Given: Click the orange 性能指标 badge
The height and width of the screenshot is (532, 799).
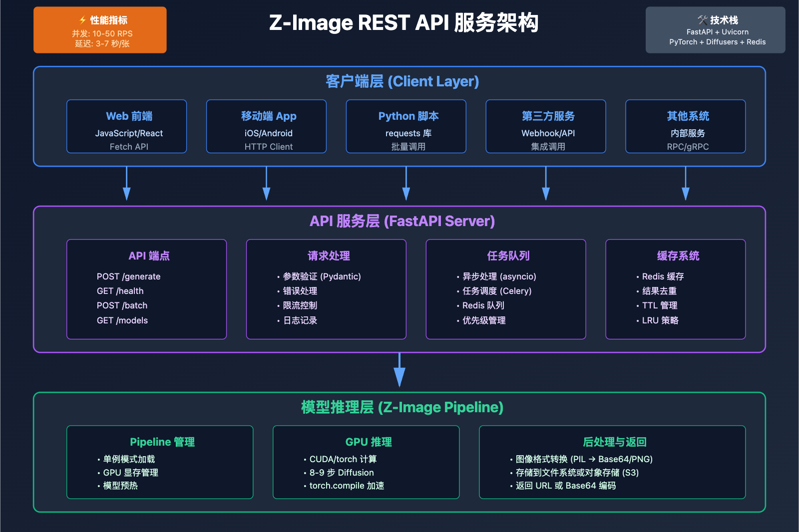Looking at the screenshot, I should tap(99, 30).
